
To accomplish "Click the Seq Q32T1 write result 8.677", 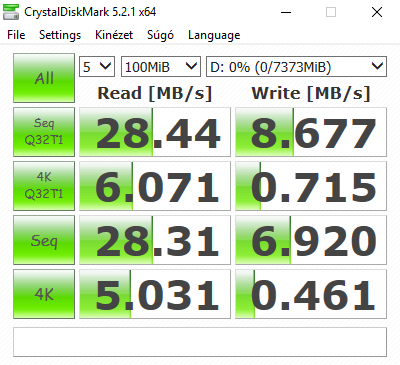I will [x=311, y=132].
